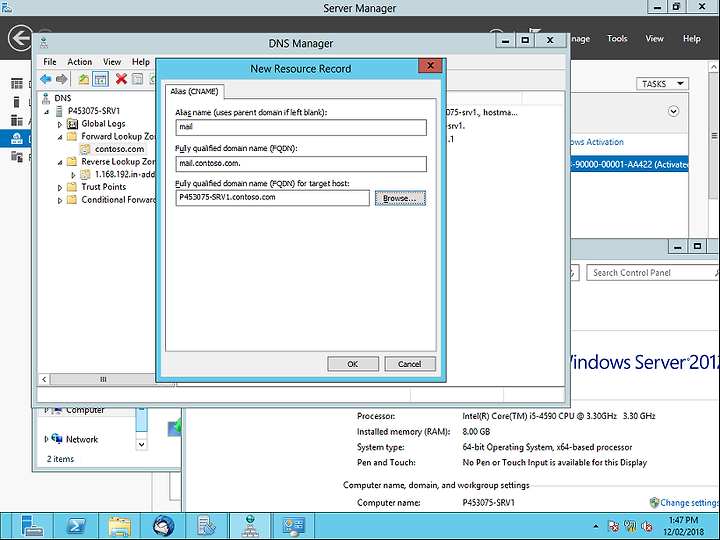Screen dimensions: 720x540
Task: Open Help menu in DNS Manager
Action: pyautogui.click(x=141, y=62)
